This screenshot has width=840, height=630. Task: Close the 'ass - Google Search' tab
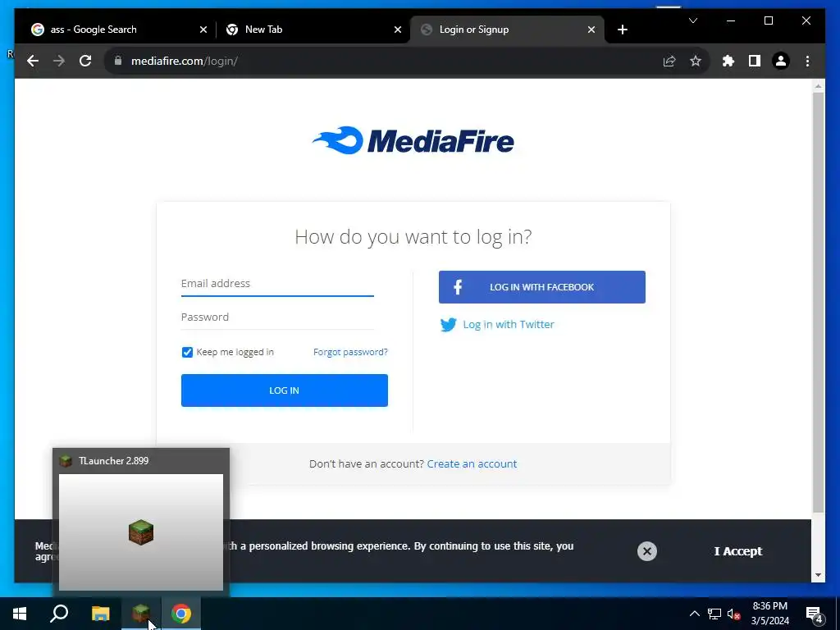click(203, 30)
